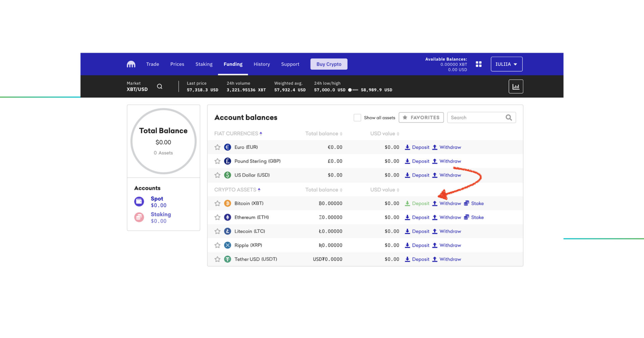This screenshot has width=644, height=338.
Task: Click the 24h low/high range indicator dot
Action: [x=350, y=90]
